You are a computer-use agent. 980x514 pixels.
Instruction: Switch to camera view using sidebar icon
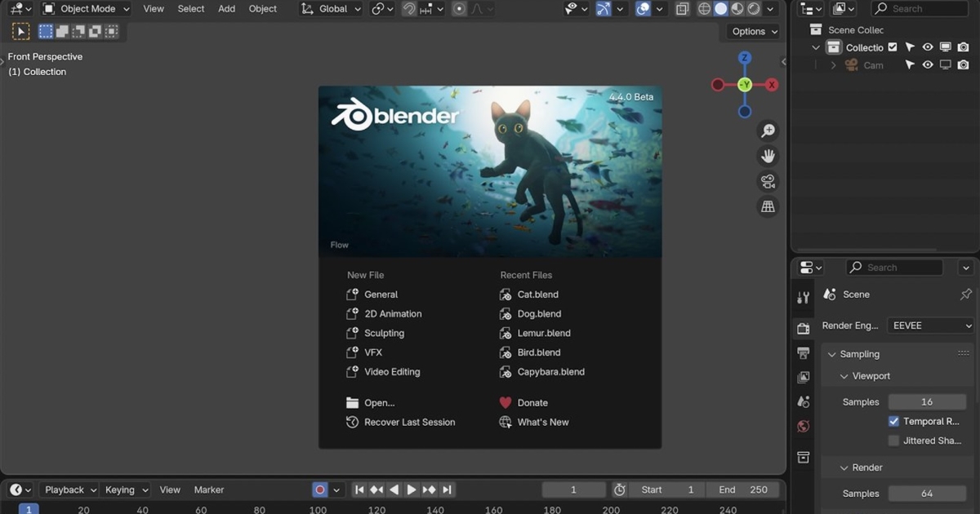pyautogui.click(x=768, y=181)
